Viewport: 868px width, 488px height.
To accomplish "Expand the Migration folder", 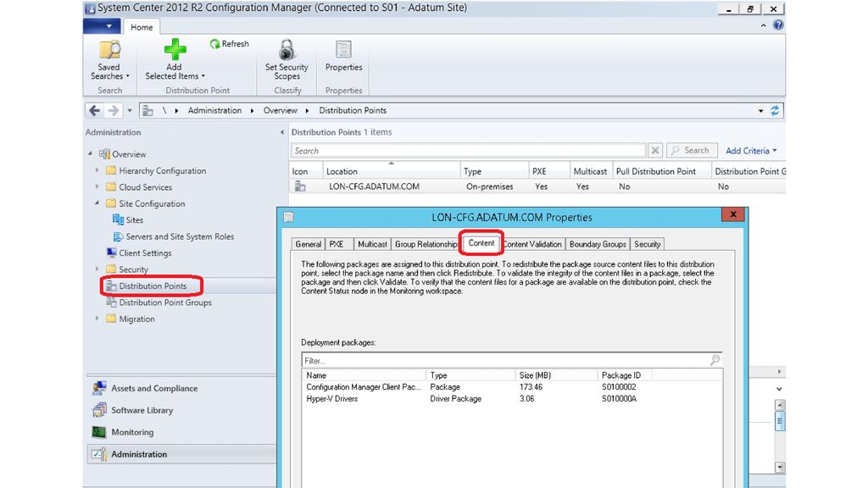I will coord(97,319).
